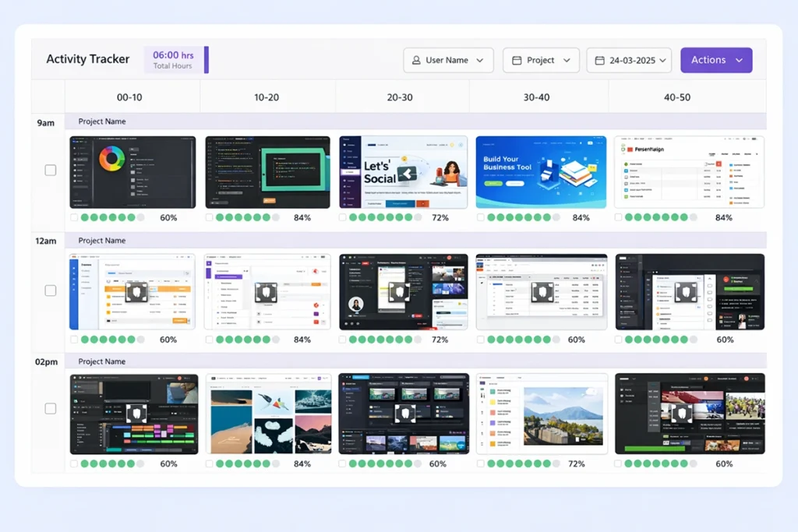
Task: Expand the Project dropdown
Action: [541, 61]
